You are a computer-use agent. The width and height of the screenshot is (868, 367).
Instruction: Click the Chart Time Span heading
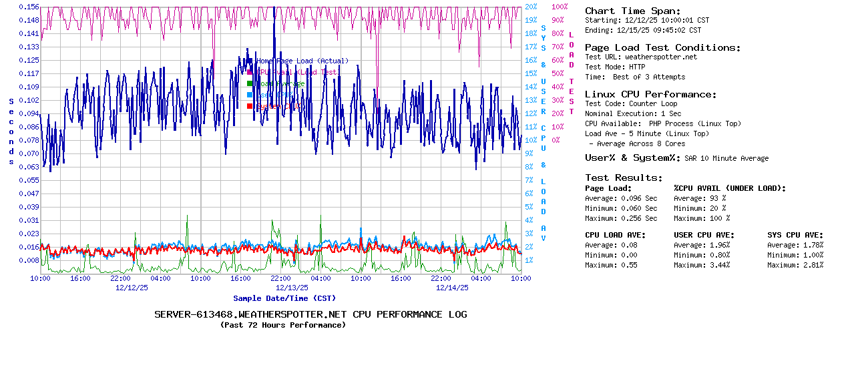pyautogui.click(x=632, y=11)
